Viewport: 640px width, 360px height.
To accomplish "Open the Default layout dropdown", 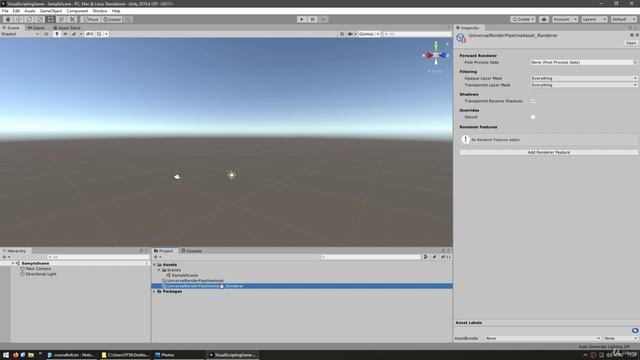I will tap(623, 19).
